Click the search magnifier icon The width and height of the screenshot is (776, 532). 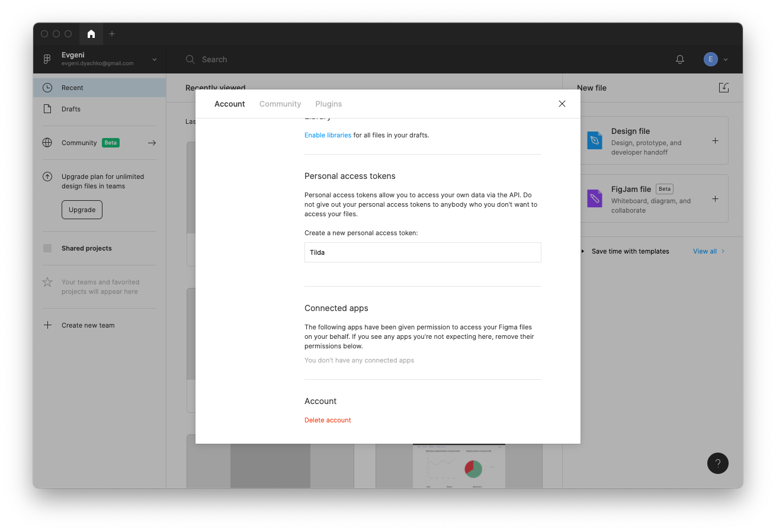(190, 59)
